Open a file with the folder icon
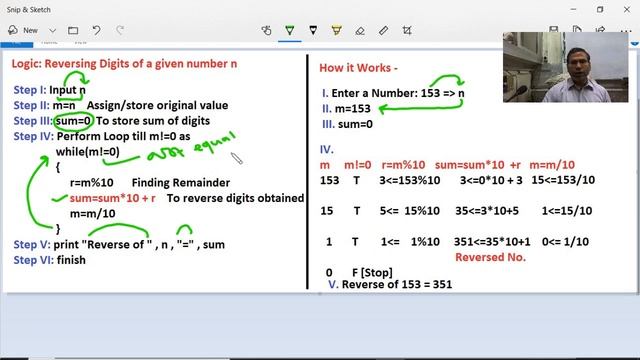 coord(73,30)
